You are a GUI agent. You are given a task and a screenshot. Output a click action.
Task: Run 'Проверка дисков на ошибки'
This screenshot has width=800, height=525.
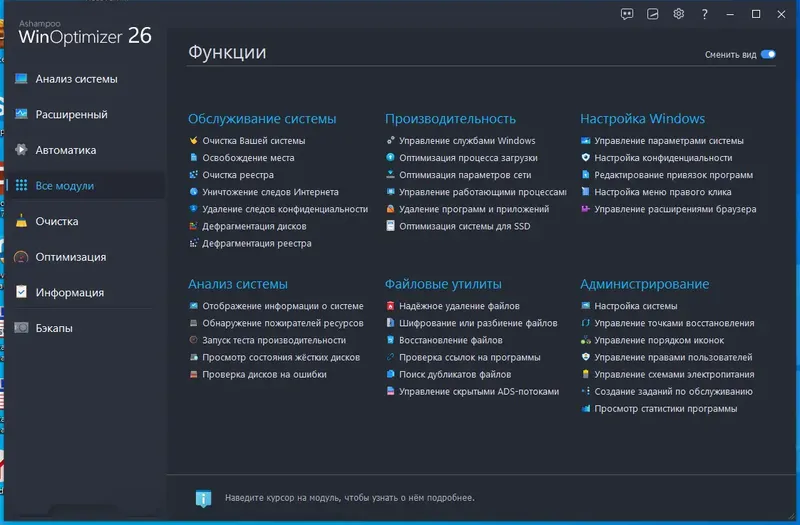(x=264, y=374)
